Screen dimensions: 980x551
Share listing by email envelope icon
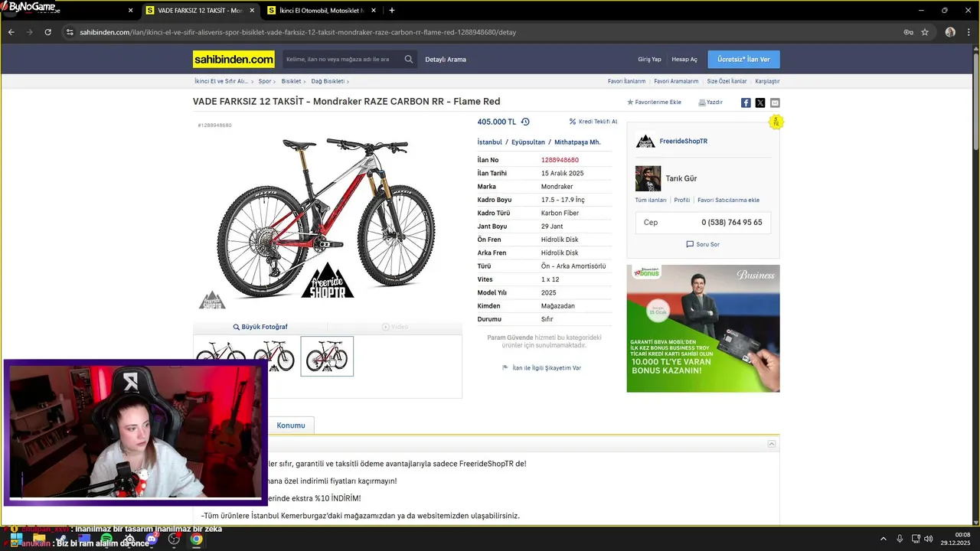[775, 103]
